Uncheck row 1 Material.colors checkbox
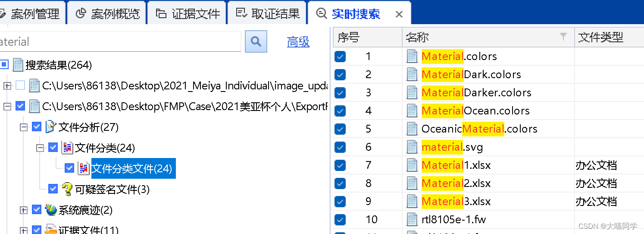This screenshot has height=234, width=644. point(341,56)
